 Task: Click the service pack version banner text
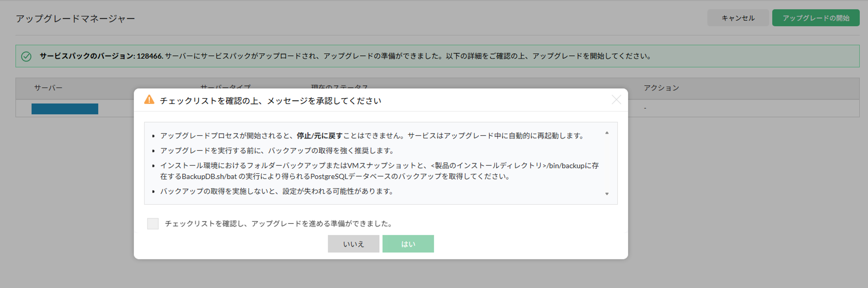(345, 56)
